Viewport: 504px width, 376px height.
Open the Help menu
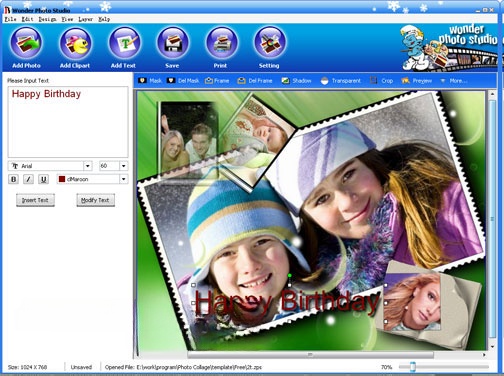tap(104, 19)
